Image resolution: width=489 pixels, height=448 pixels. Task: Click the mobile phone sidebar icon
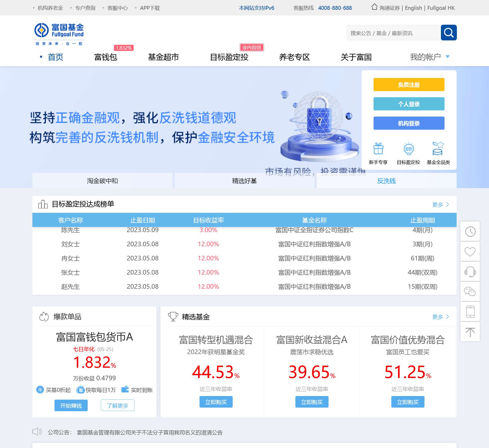pos(470,312)
